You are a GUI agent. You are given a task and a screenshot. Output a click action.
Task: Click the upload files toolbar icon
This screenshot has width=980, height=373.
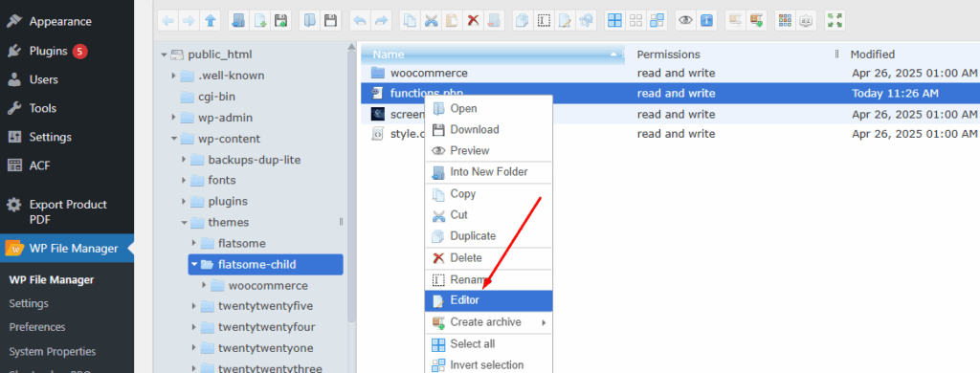281,21
